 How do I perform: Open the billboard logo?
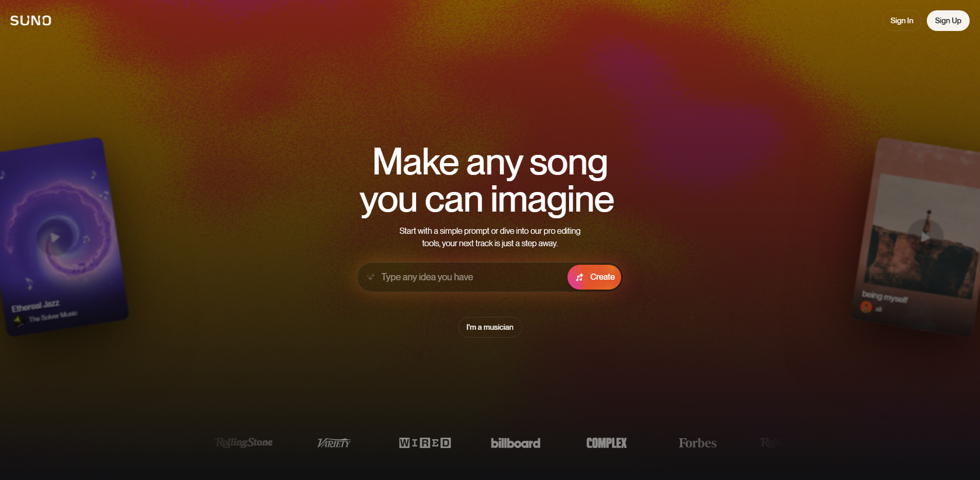point(515,443)
